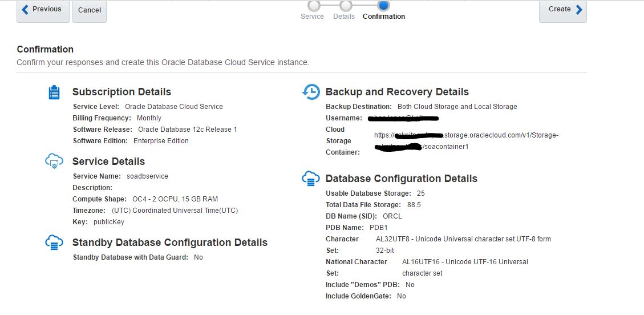The height and width of the screenshot is (315, 644).
Task: Click the soadbservice service name value
Action: click(147, 176)
